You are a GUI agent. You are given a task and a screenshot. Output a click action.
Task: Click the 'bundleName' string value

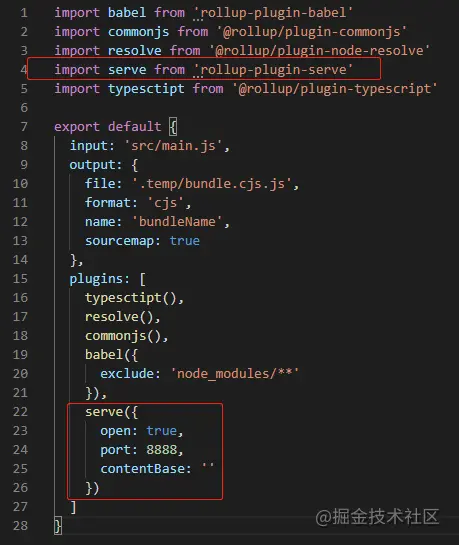tap(177, 222)
